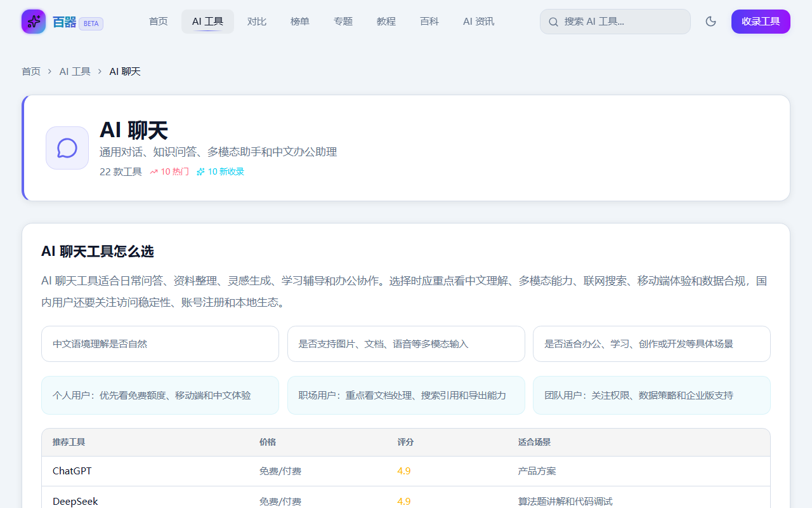Click the 个人用户 advice card
This screenshot has height=508, width=812.
pyautogui.click(x=160, y=396)
